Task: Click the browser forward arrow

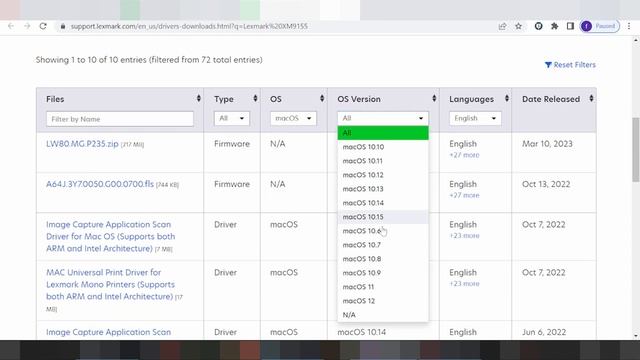Action: click(x=27, y=26)
